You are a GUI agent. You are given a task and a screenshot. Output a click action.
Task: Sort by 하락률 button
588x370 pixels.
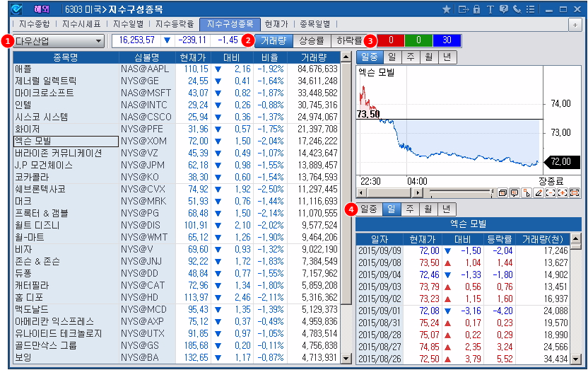point(348,40)
